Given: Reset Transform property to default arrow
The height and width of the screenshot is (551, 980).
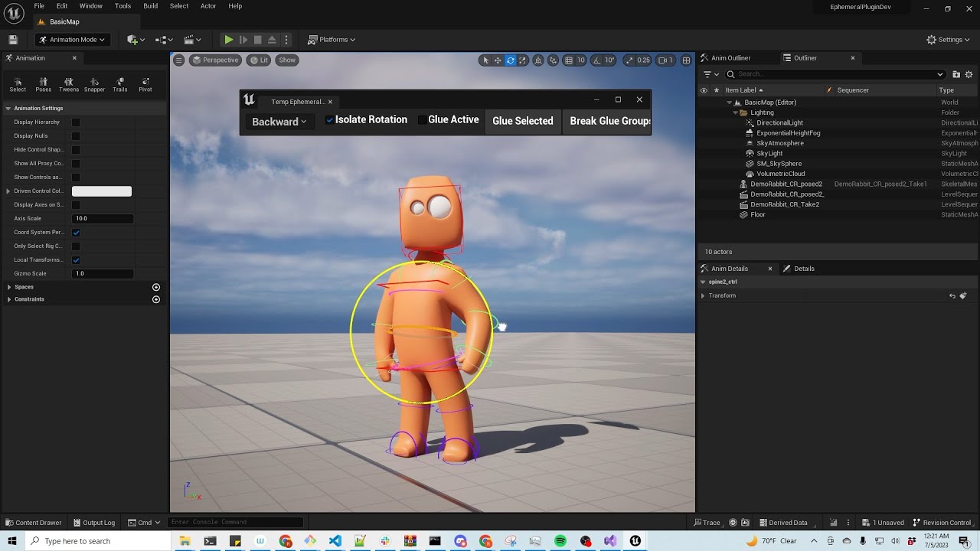Looking at the screenshot, I should [x=952, y=295].
